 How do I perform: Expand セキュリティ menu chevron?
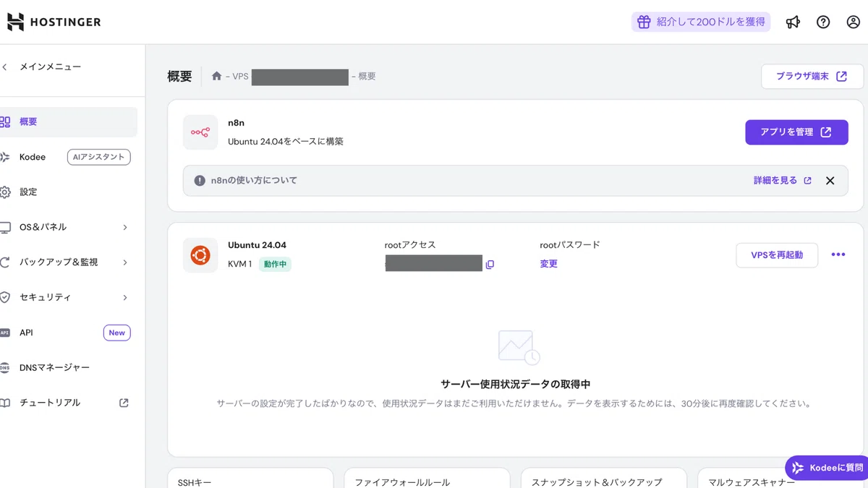pyautogui.click(x=125, y=297)
